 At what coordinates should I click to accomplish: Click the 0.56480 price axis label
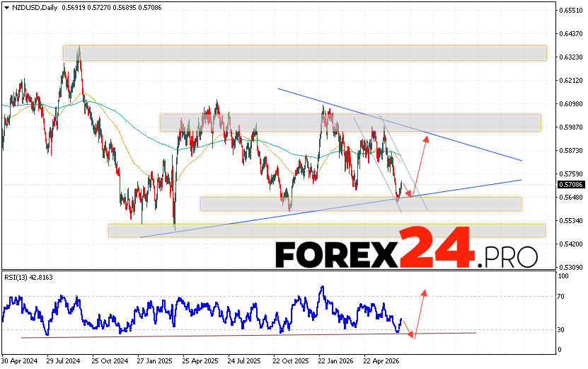click(x=571, y=197)
